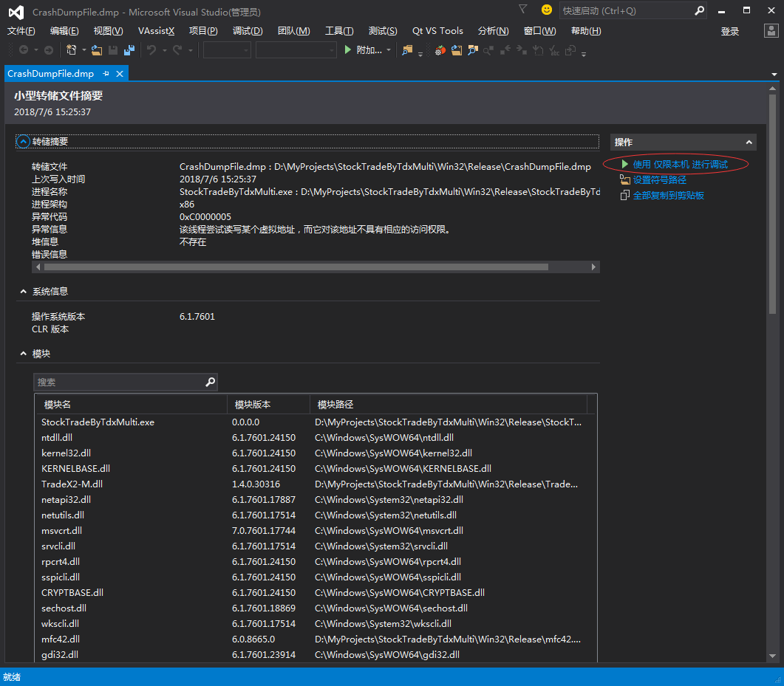Click the account avatar icon near login
784x686 pixels.
tap(771, 31)
